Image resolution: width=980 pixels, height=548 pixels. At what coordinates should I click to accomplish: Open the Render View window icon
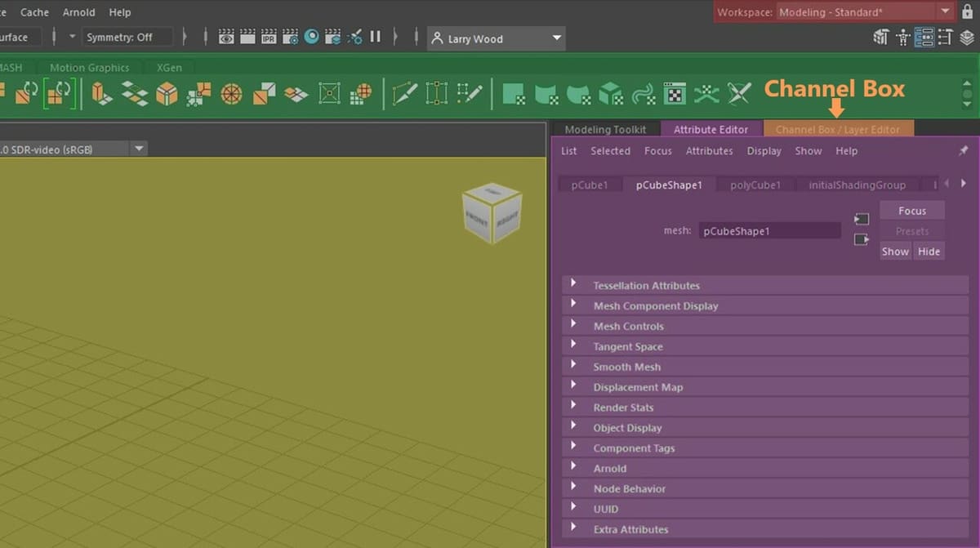tap(226, 37)
